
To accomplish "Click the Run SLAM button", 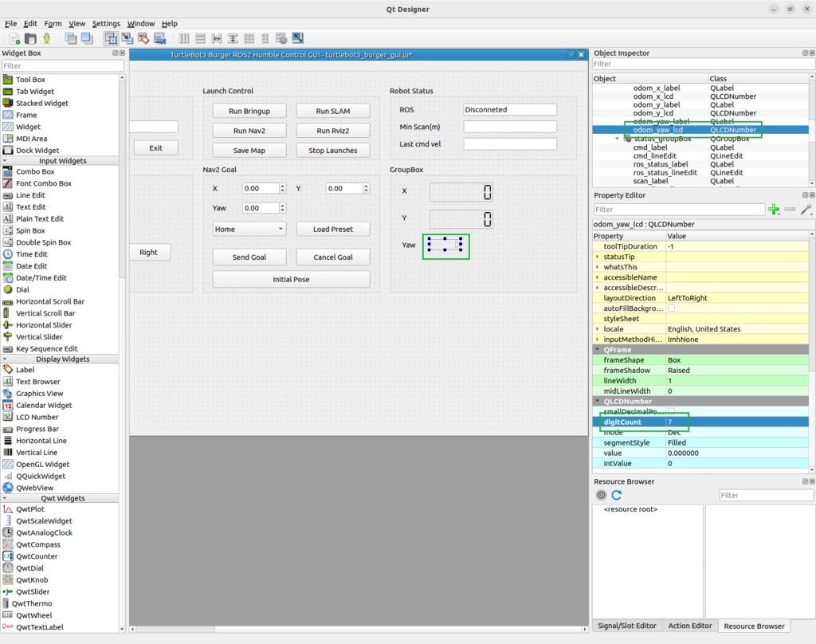I will click(333, 111).
